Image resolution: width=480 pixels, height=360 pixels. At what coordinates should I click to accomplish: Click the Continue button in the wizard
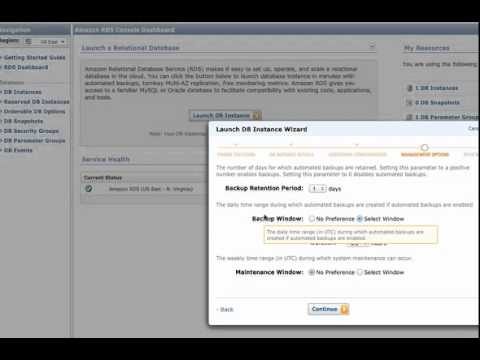(x=328, y=309)
